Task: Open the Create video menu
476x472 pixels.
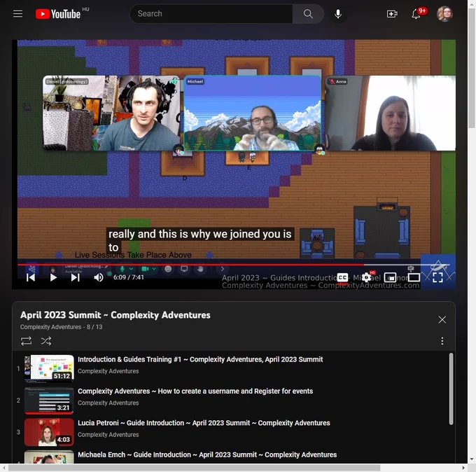Action: (392, 14)
